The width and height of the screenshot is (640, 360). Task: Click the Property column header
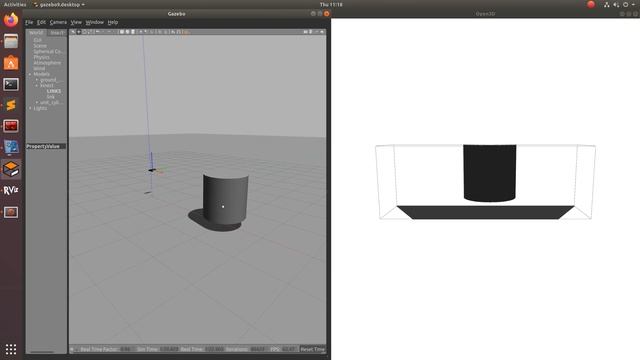pos(36,146)
